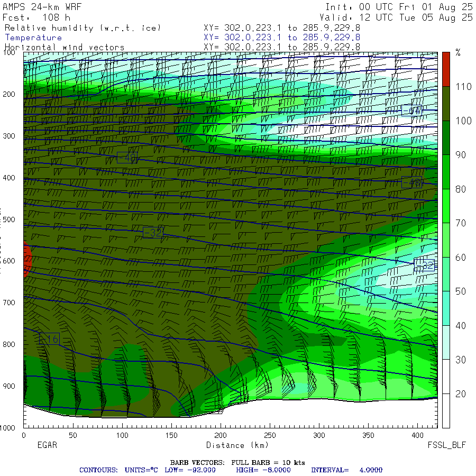Select the "70" color bar tick label
The height and width of the screenshot is (476, 476).
pos(461,223)
